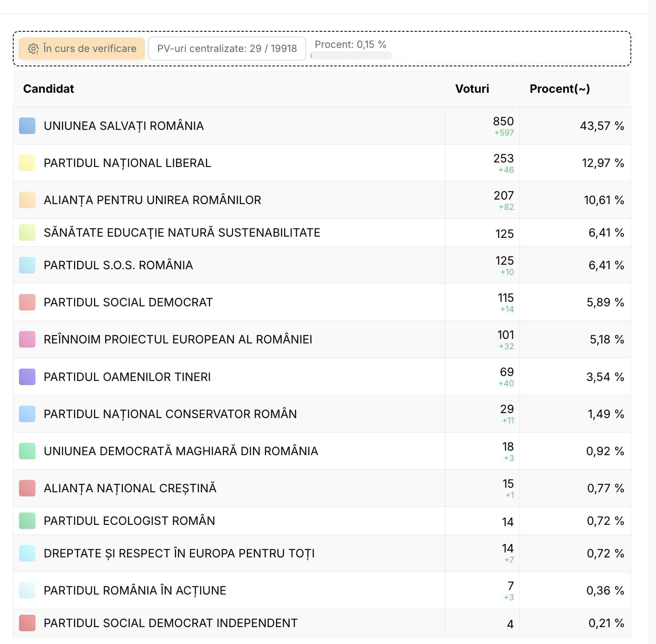Click the 5,18 % percentage

[x=607, y=339]
